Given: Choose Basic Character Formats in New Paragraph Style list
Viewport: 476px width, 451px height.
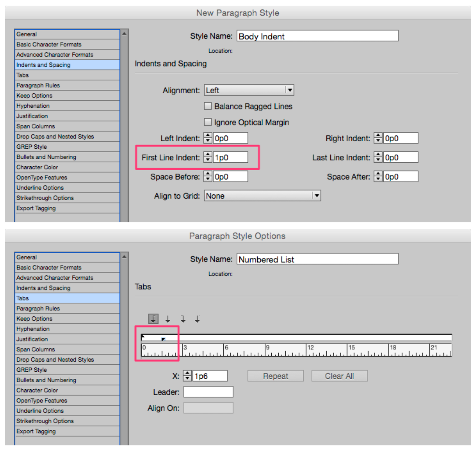Looking at the screenshot, I should coord(49,45).
